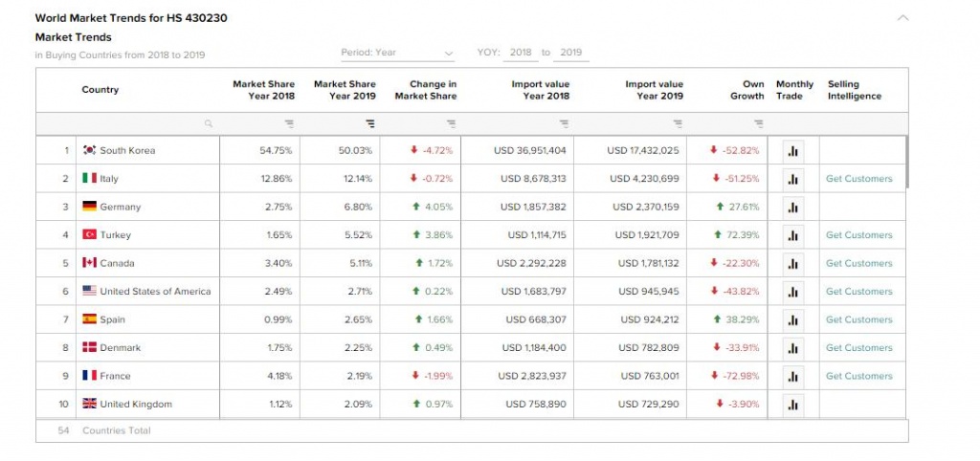Click the table's vertical scrollbar
The width and height of the screenshot is (980, 461).
(x=907, y=163)
